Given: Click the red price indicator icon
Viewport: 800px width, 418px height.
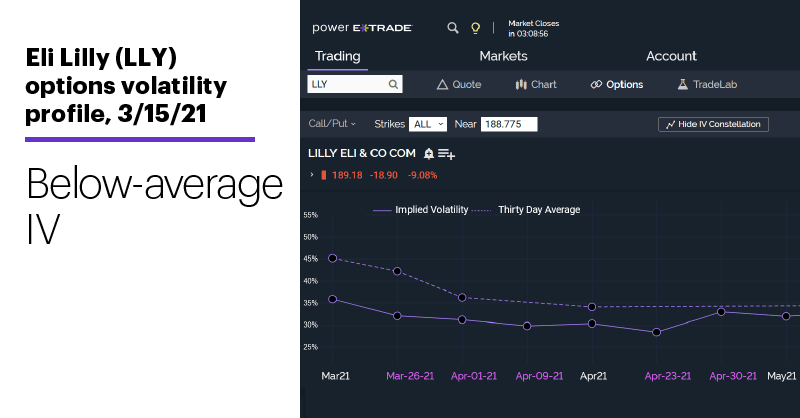Looking at the screenshot, I should 323,175.
